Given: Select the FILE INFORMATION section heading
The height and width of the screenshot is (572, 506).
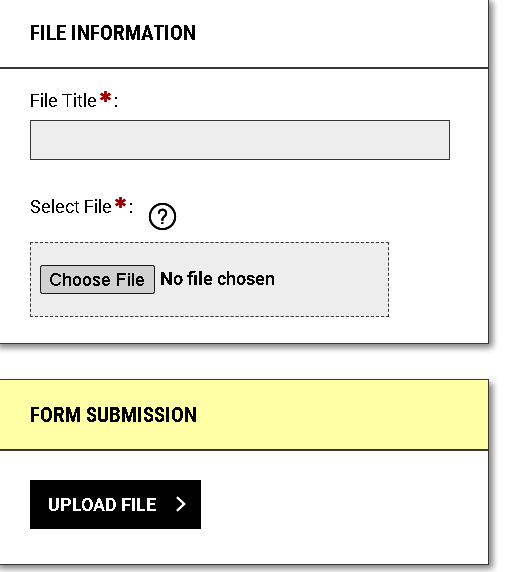Looking at the screenshot, I should 113,33.
